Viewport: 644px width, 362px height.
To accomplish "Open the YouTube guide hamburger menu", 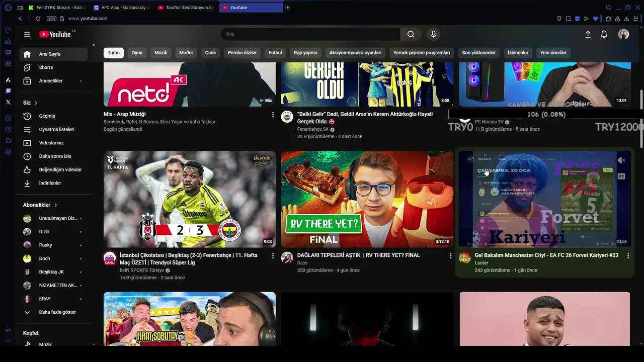I will pyautogui.click(x=27, y=34).
